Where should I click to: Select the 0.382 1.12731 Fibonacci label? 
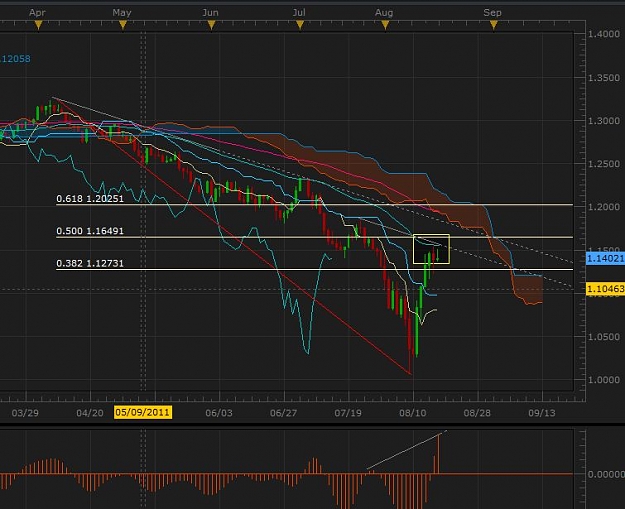coord(90,263)
